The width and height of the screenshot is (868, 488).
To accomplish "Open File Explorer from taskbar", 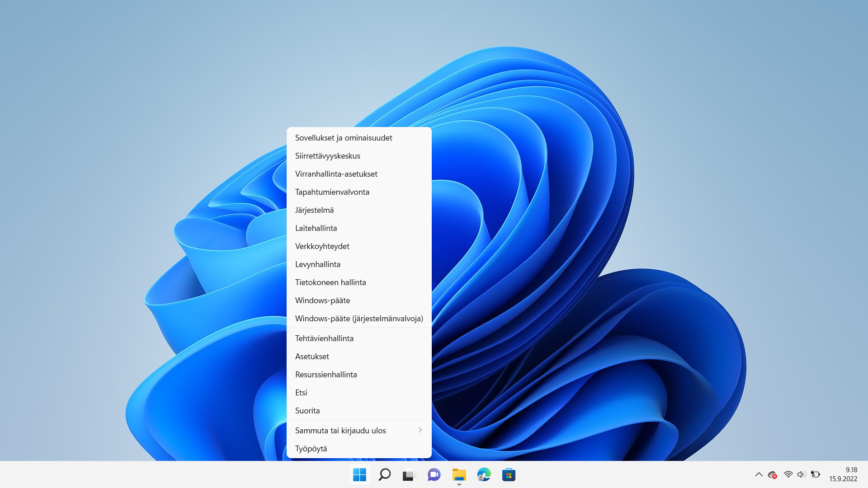I will click(459, 475).
